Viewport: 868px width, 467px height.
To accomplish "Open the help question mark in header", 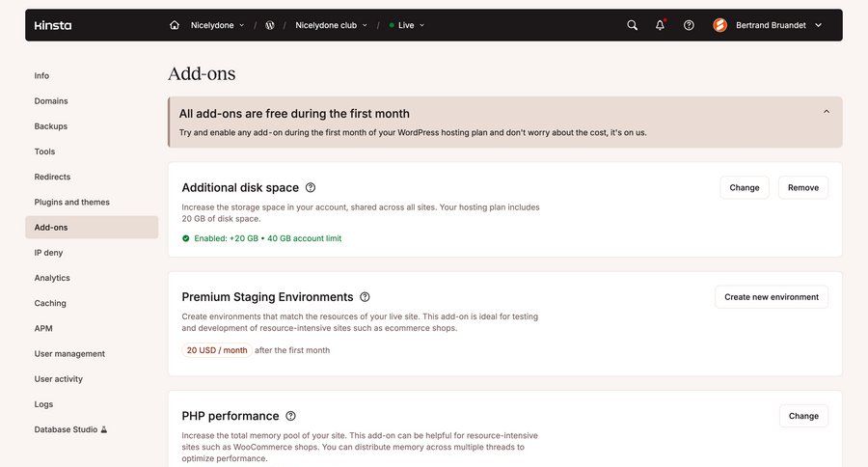I will tap(689, 25).
